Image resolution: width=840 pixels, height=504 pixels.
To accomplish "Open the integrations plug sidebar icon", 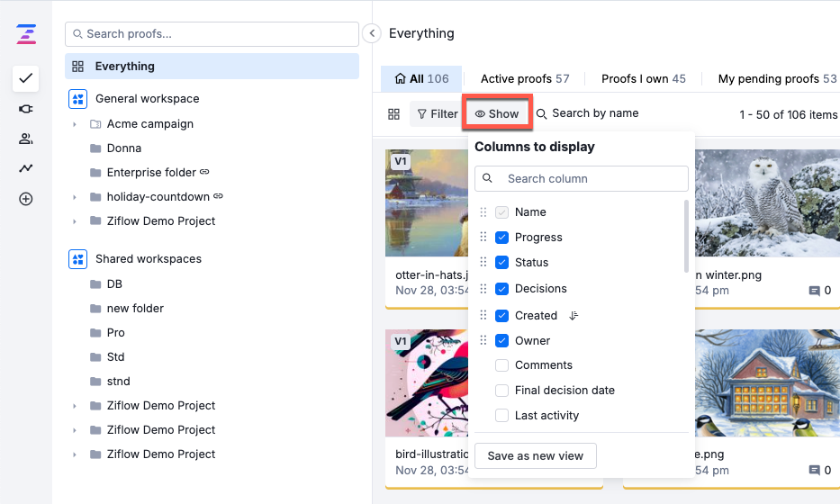I will [25, 108].
